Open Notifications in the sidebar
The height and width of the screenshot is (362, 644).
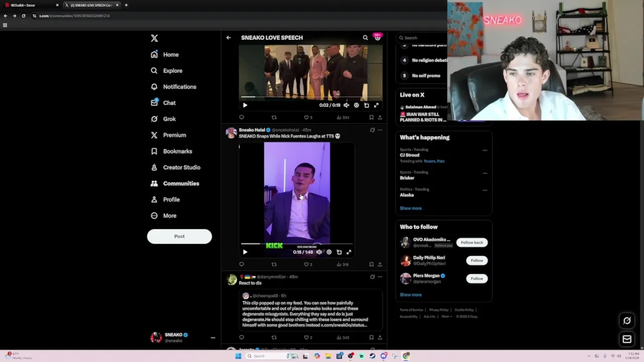[x=174, y=86]
